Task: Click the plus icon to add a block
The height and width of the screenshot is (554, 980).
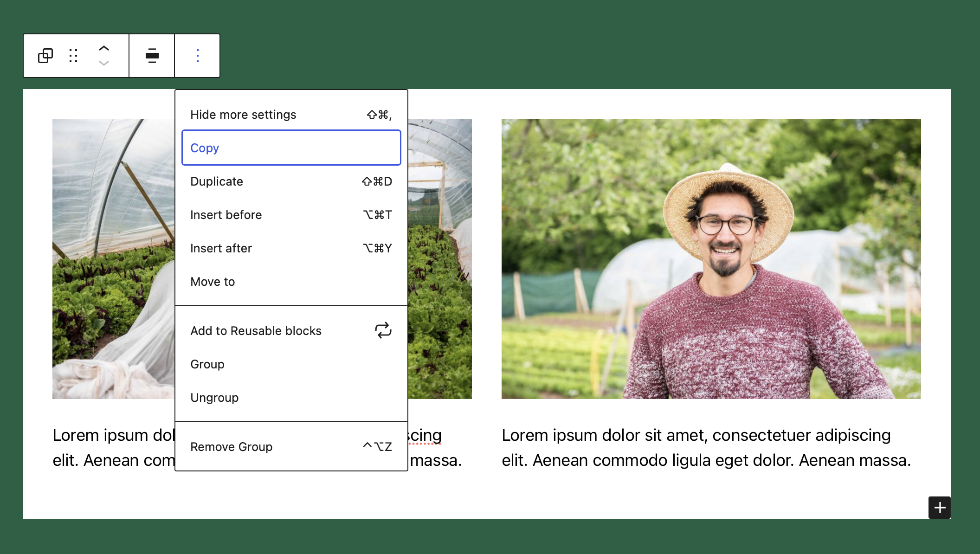Action: [940, 508]
